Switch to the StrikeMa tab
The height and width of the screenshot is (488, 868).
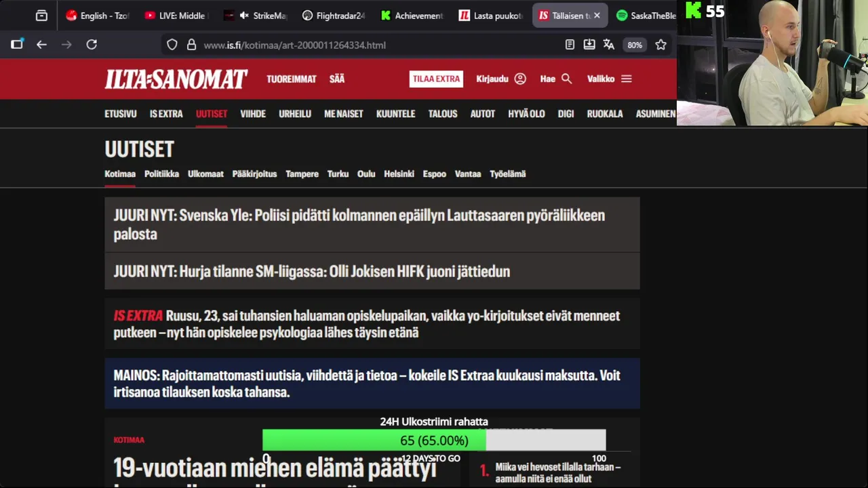[x=255, y=16]
